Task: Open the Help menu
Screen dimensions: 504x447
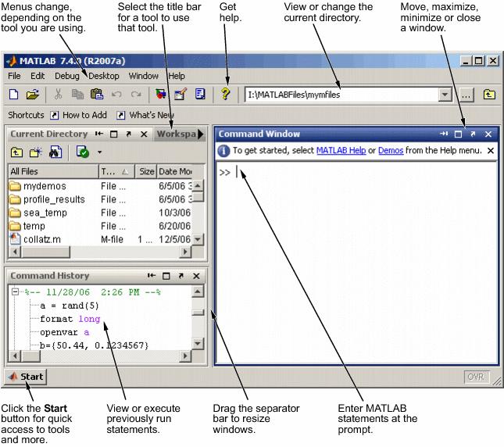Action: tap(177, 76)
